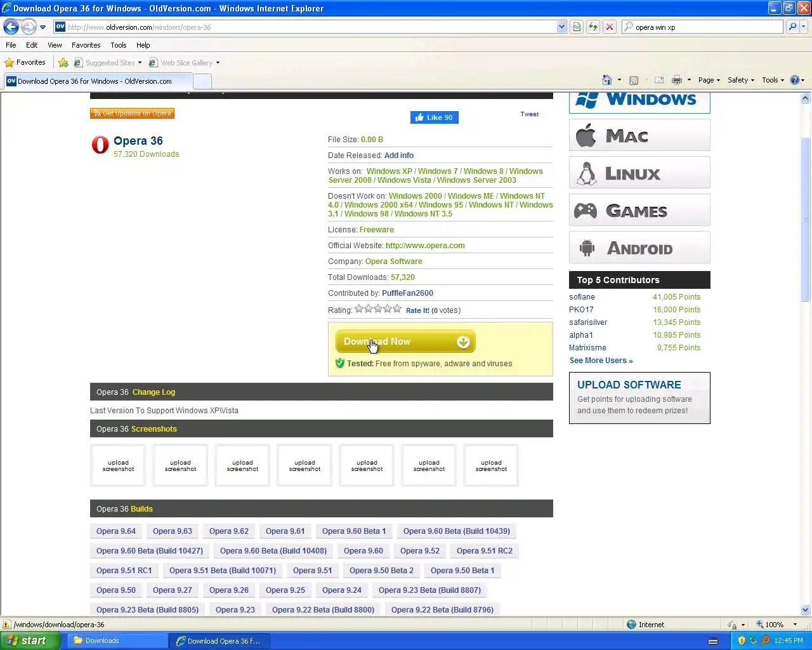
Task: Expand the address bar history dropdown
Action: click(x=561, y=27)
